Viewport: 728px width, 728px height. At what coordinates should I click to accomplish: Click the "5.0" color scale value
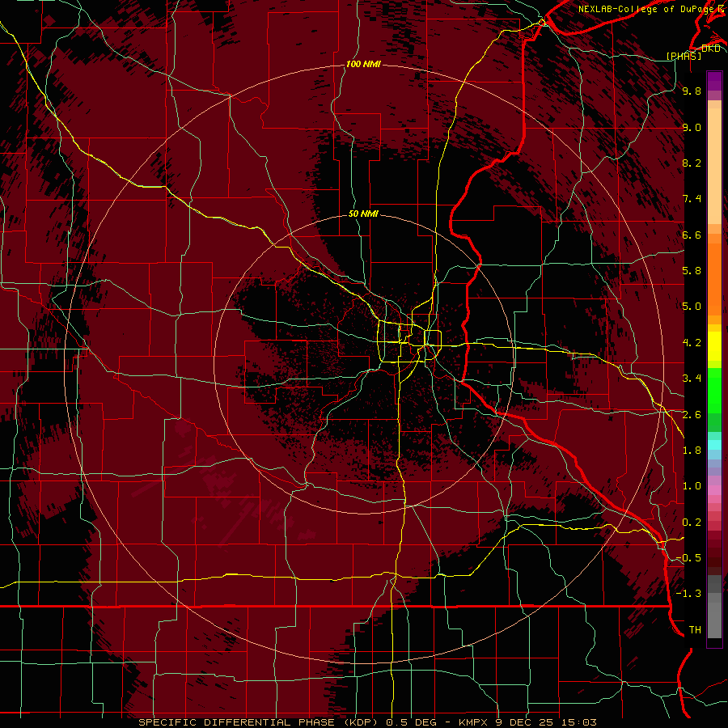(x=692, y=307)
